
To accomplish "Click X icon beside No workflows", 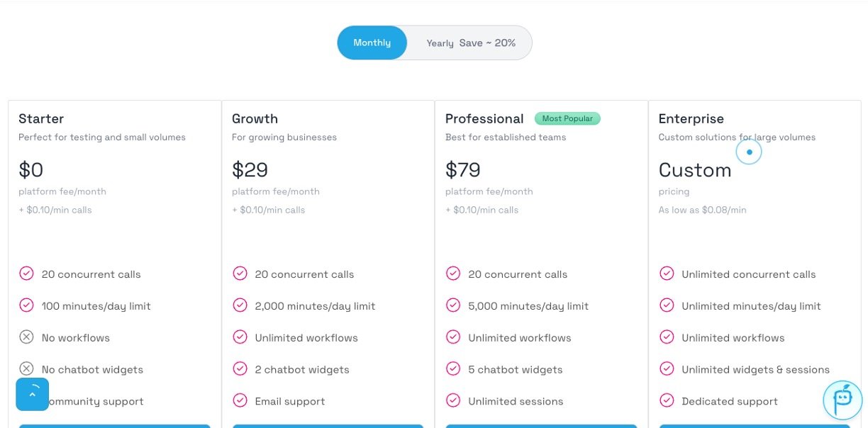I will (26, 337).
